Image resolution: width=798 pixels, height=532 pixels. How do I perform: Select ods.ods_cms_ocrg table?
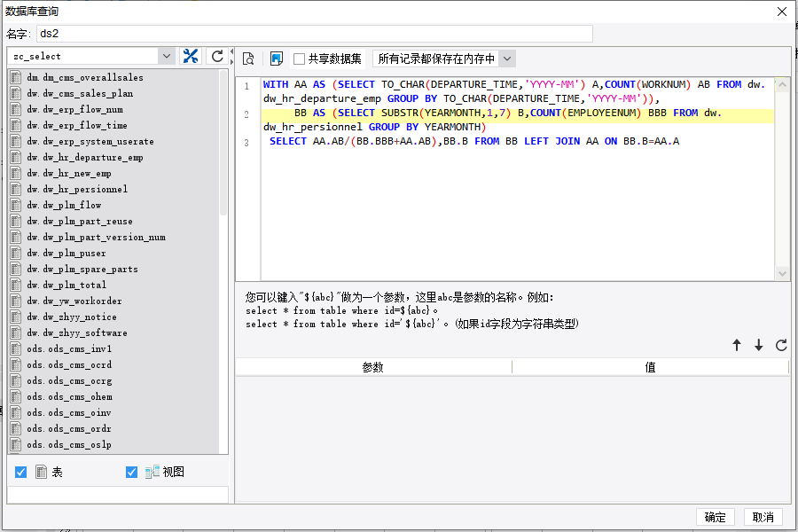(x=69, y=380)
